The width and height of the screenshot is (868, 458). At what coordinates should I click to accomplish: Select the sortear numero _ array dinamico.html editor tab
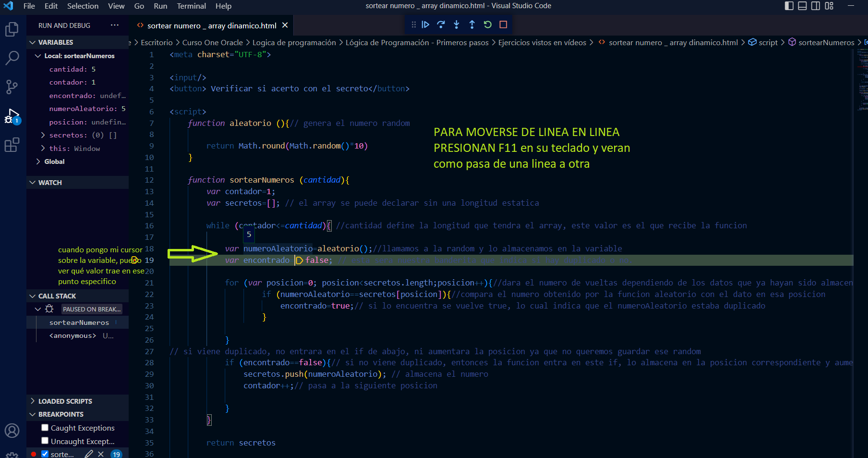coord(211,25)
